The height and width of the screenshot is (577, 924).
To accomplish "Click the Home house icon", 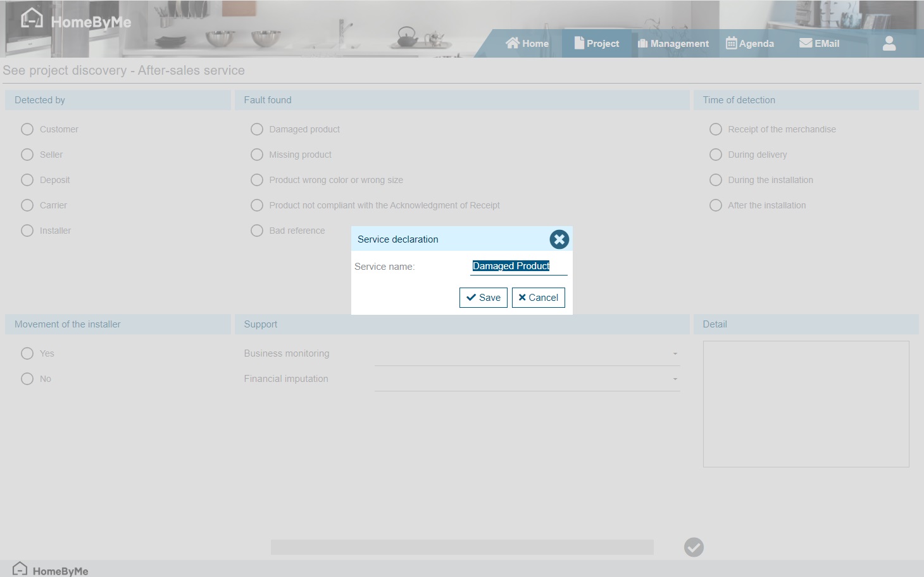I will coord(512,43).
